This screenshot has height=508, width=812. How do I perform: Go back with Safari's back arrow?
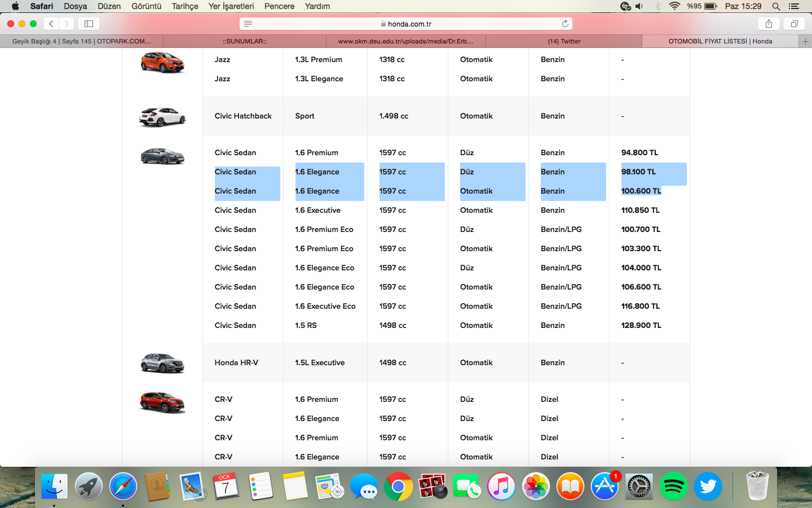pyautogui.click(x=51, y=24)
